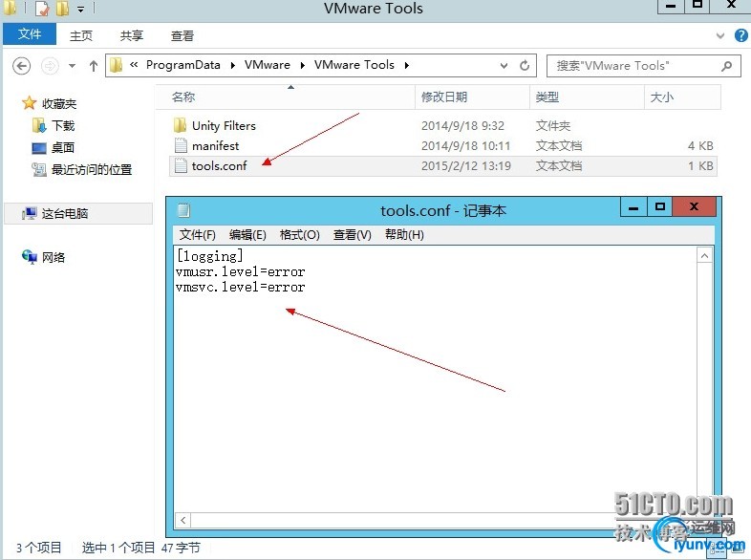Select the Unity Filters folder

(224, 125)
